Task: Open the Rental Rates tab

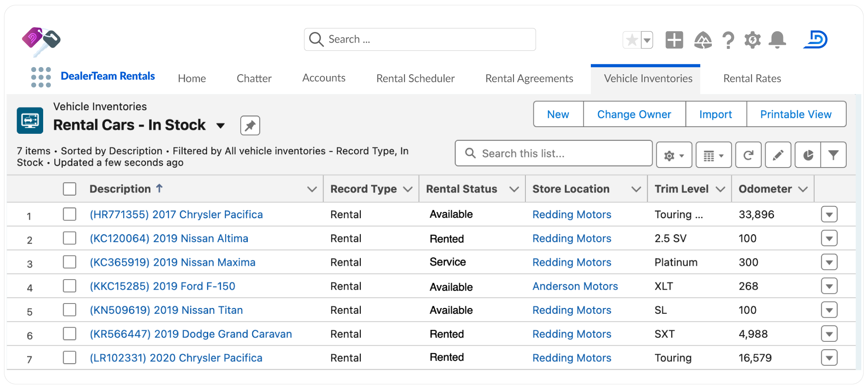Action: point(752,79)
